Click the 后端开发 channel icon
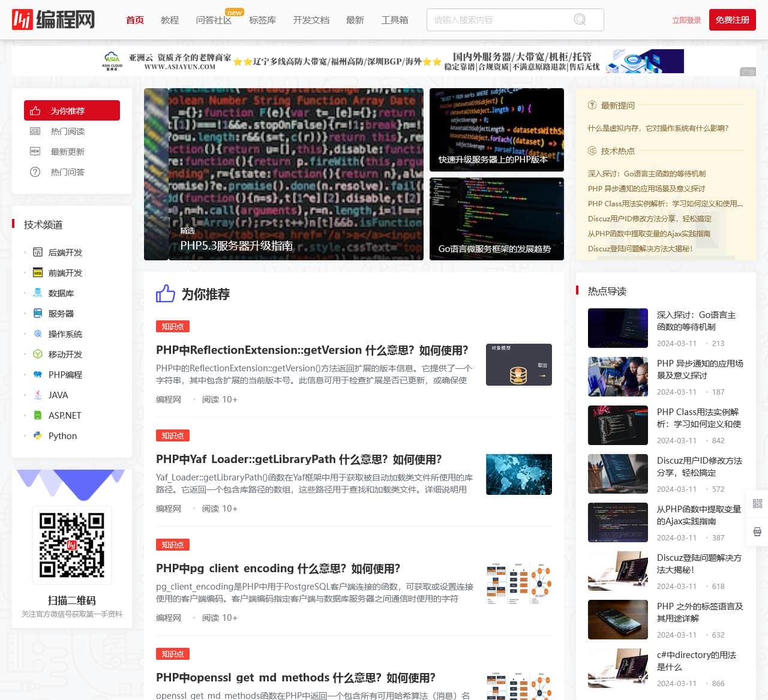This screenshot has height=700, width=768. [x=38, y=253]
